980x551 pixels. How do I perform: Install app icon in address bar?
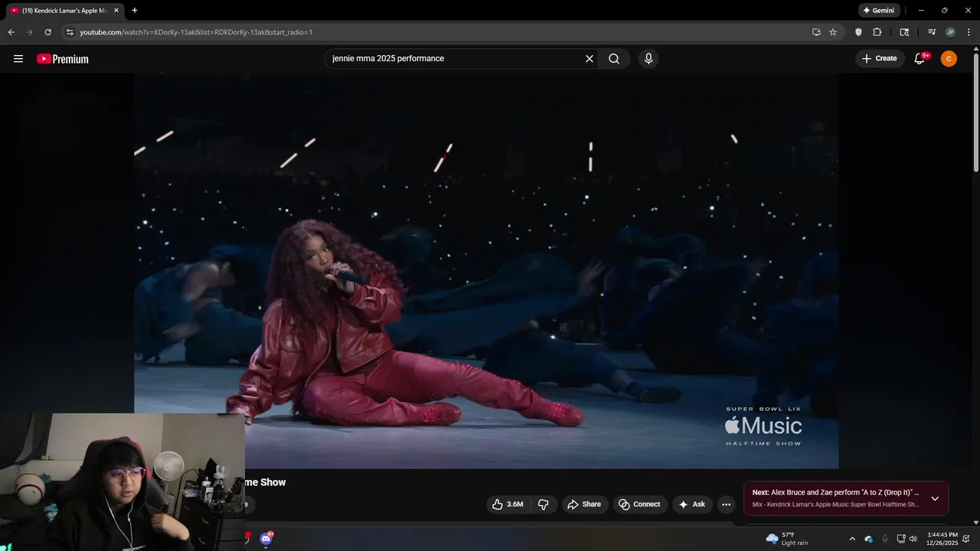[x=816, y=32]
